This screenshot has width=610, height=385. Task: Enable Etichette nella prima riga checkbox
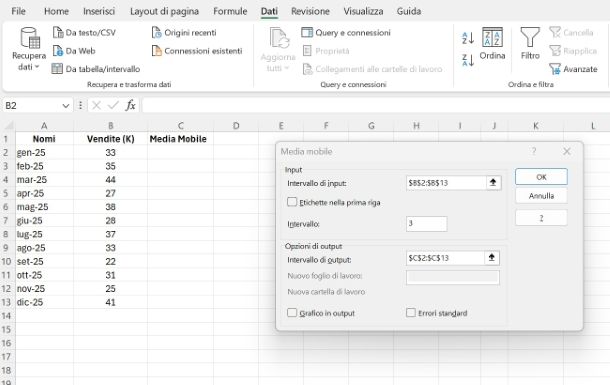point(292,202)
